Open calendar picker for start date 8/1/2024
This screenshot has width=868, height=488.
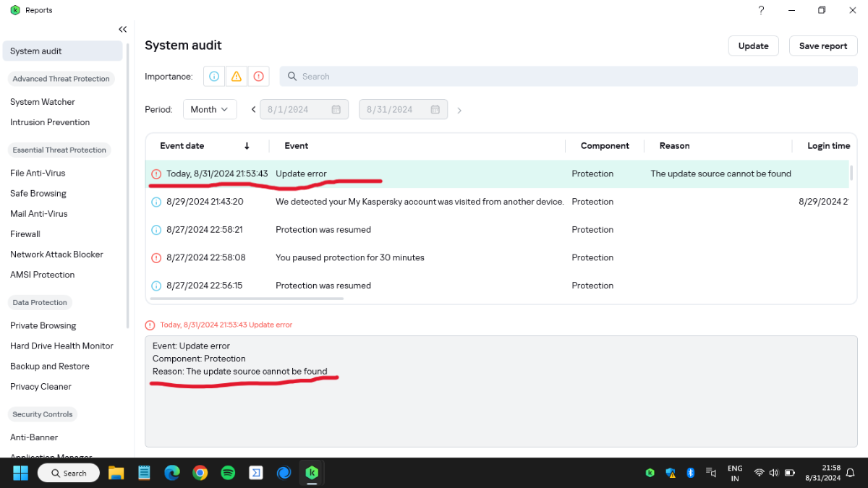pos(336,110)
